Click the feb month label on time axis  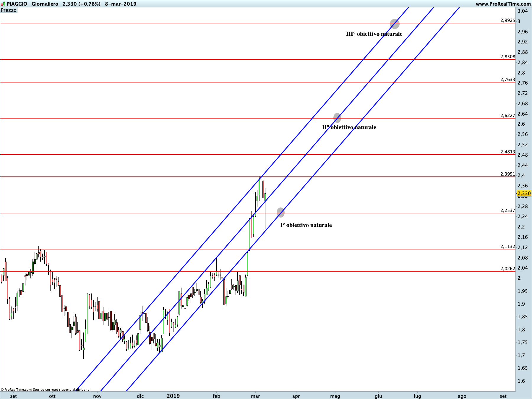216,396
